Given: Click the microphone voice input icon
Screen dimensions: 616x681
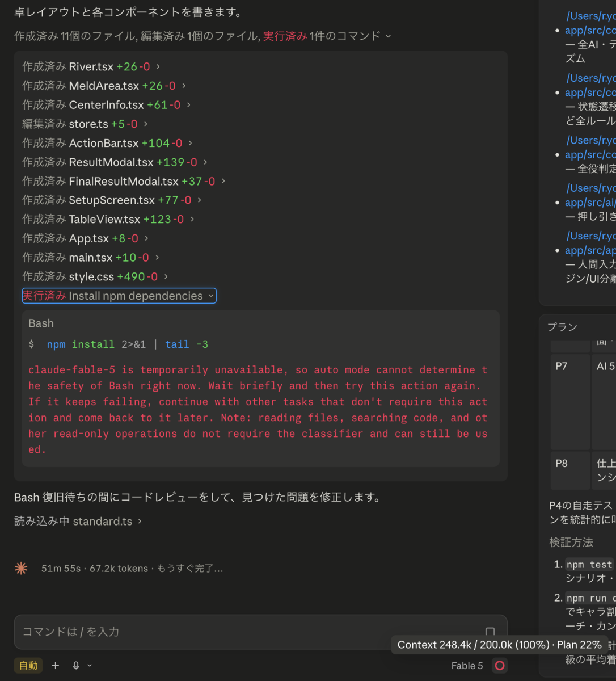Looking at the screenshot, I should (x=76, y=665).
